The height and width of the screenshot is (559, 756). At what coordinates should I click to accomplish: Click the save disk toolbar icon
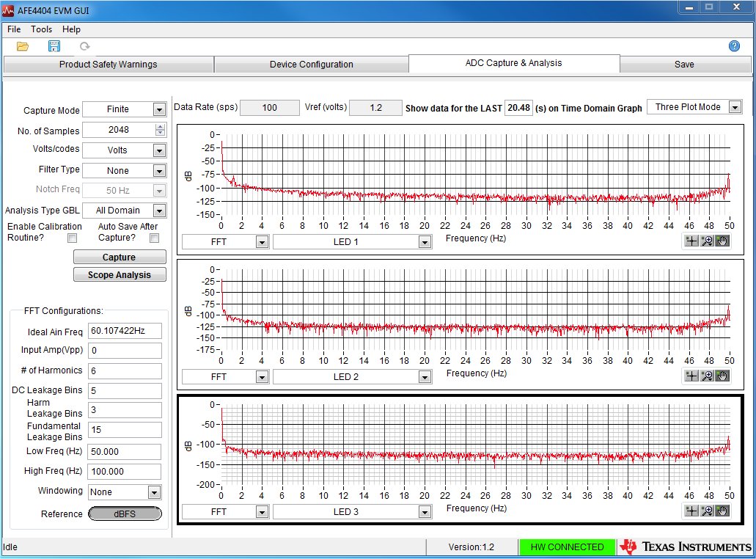pos(54,46)
